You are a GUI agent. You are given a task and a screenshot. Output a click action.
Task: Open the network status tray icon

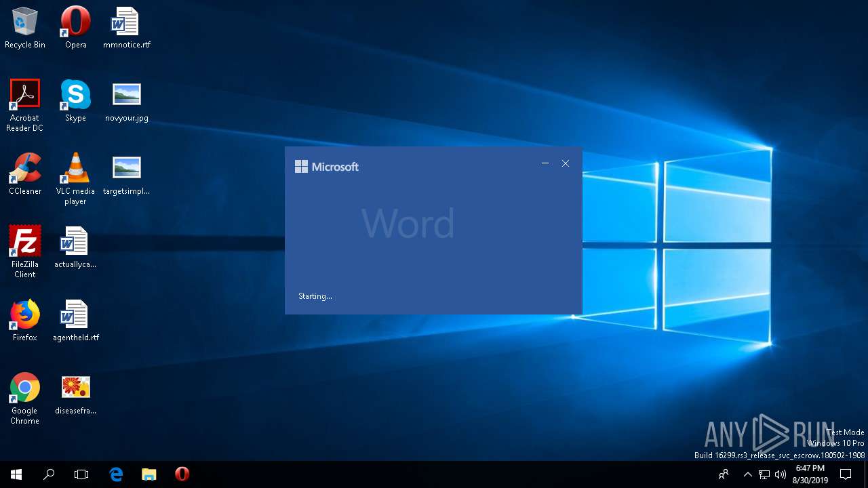point(764,474)
